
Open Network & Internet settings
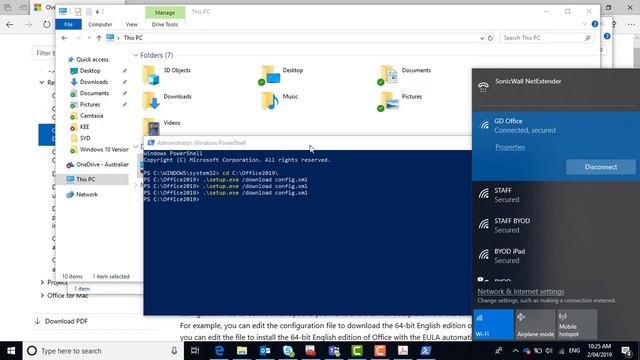[521, 291]
